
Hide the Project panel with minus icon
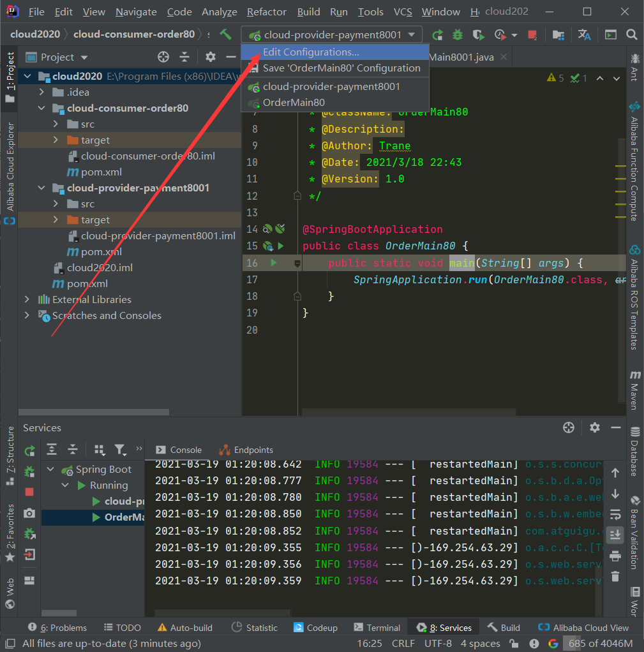tap(231, 57)
